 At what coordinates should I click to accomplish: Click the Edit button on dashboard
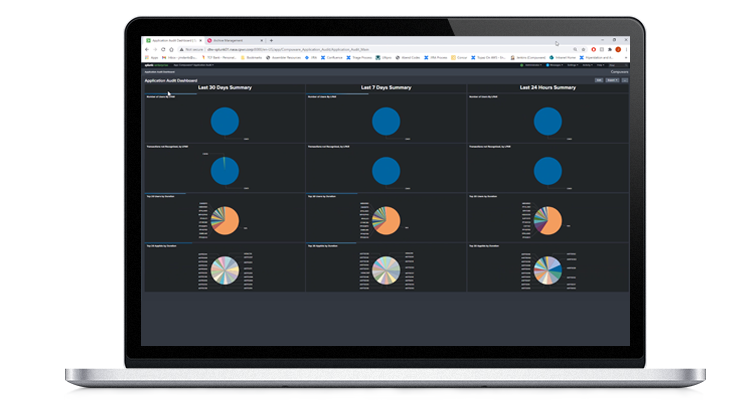tap(599, 80)
